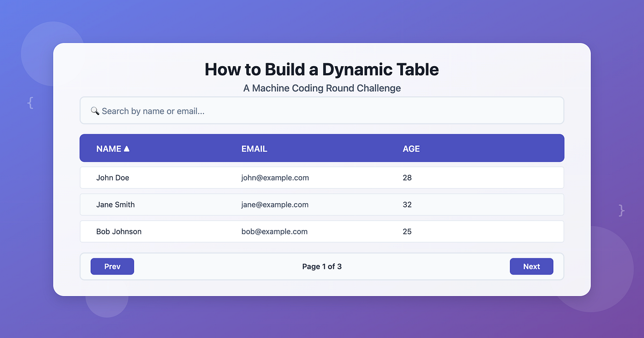The height and width of the screenshot is (338, 644).
Task: Sort the table by the AGE header
Action: pos(411,148)
